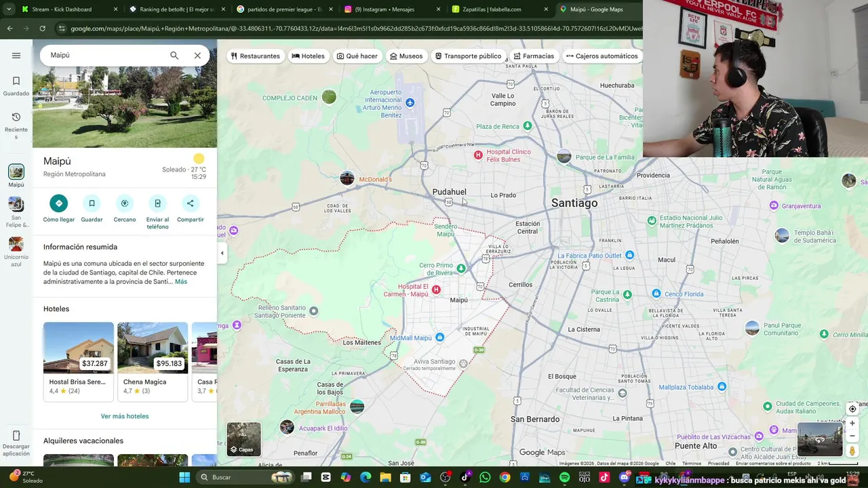Click the Mallplaza Tobalaba pin
Viewport: 868px width, 488px height.
point(722,387)
